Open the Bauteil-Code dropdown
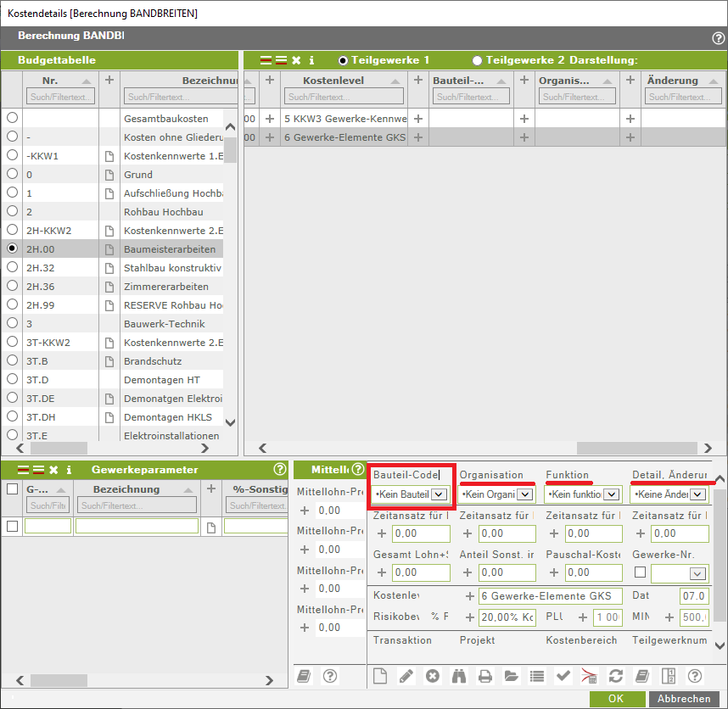Screen dimensions: 728x709 [x=439, y=494]
